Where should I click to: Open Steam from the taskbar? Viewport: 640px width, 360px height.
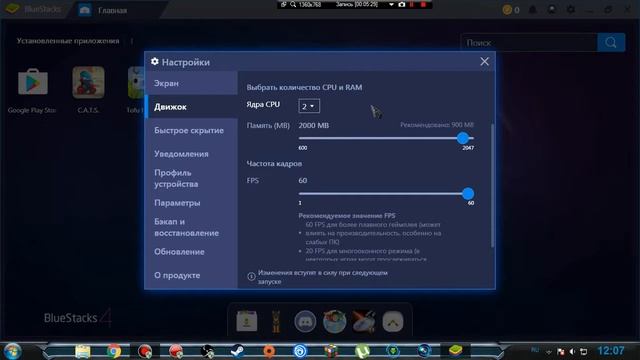coord(237,351)
